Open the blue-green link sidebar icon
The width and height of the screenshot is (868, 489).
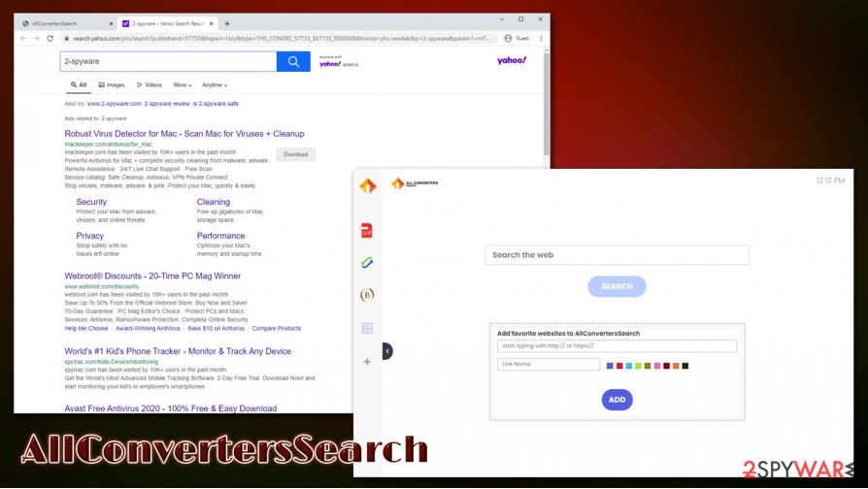367,263
